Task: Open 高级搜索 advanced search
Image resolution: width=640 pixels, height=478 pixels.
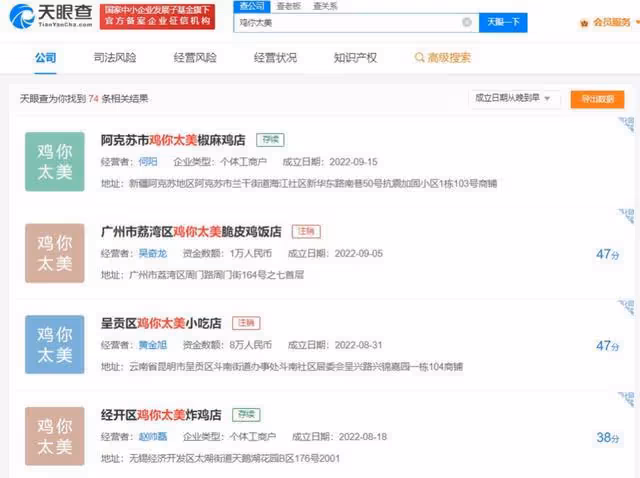Action: pos(442,58)
